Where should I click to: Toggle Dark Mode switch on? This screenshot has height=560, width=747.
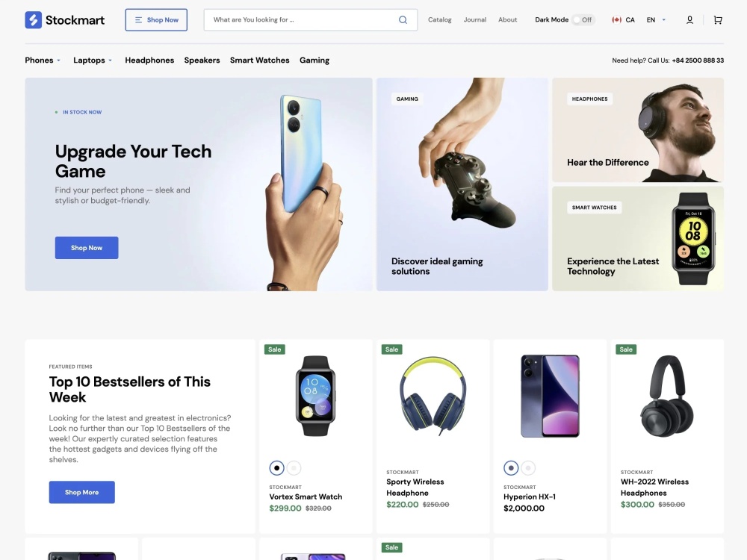[583, 20]
